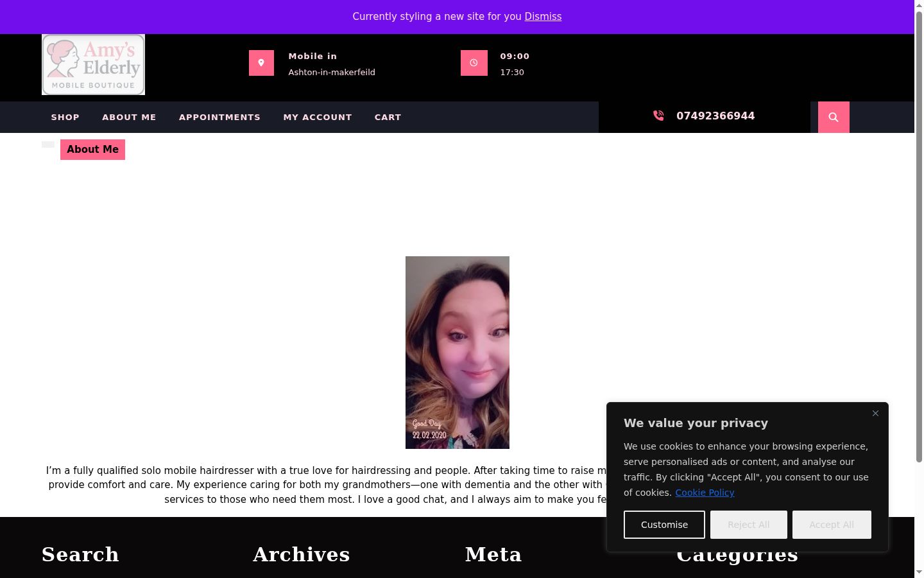924x578 pixels.
Task: Click the pink About Me breadcrumb label
Action: click(92, 150)
